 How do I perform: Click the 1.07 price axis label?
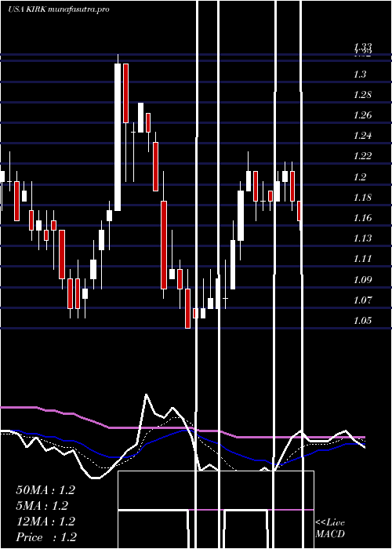coord(362,300)
